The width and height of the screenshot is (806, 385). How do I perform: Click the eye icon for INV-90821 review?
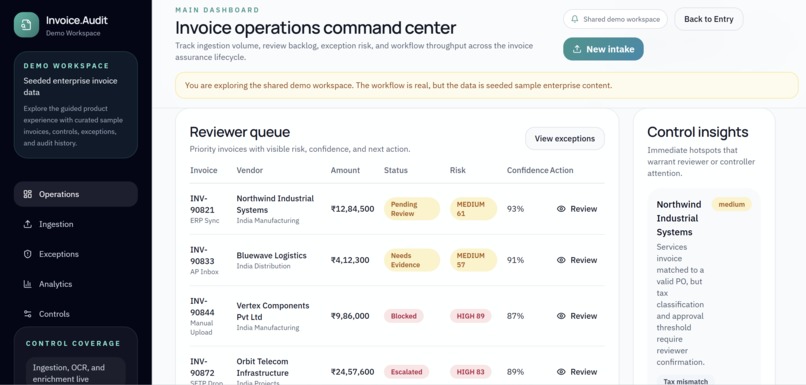coord(561,209)
